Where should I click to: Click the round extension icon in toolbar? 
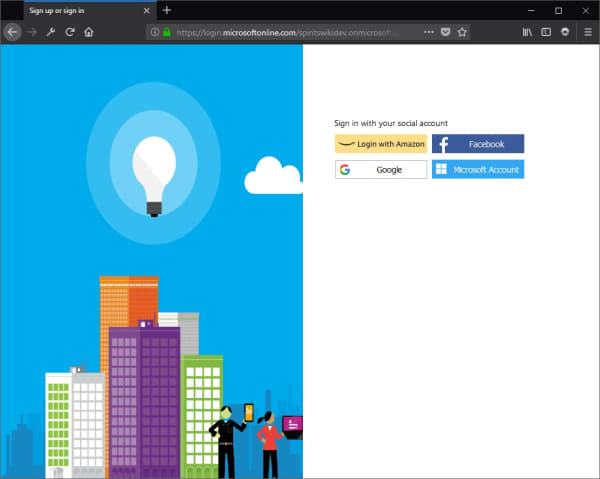[565, 32]
